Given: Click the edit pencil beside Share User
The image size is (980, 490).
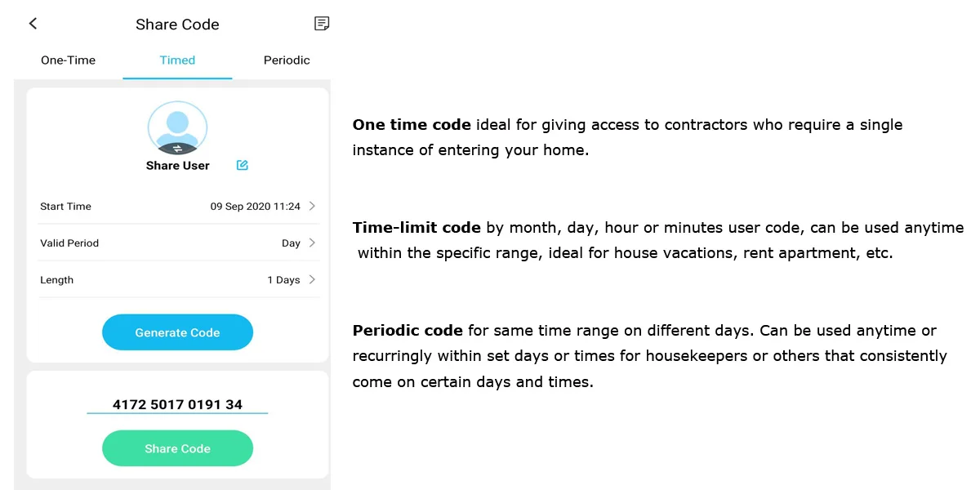Looking at the screenshot, I should pos(243,165).
